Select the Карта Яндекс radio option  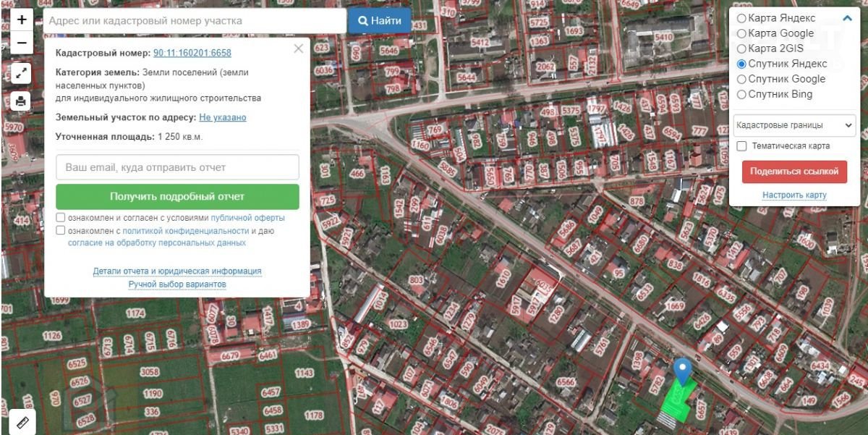[741, 18]
